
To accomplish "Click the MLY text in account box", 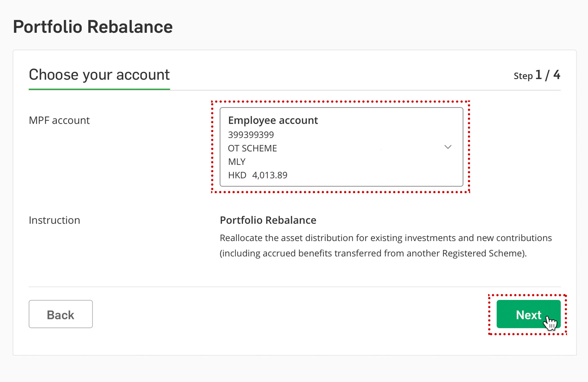I will (x=237, y=162).
